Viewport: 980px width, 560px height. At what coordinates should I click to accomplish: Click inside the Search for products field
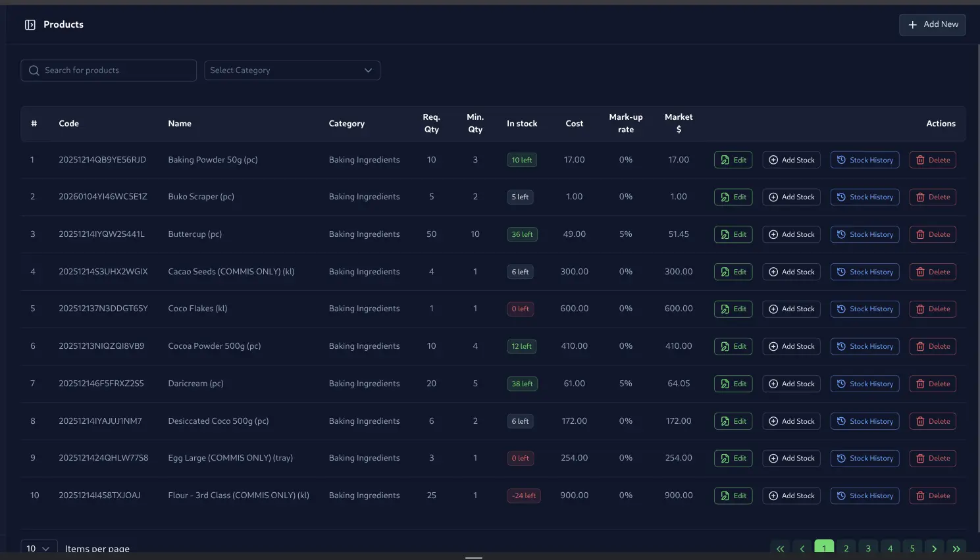[x=109, y=70]
